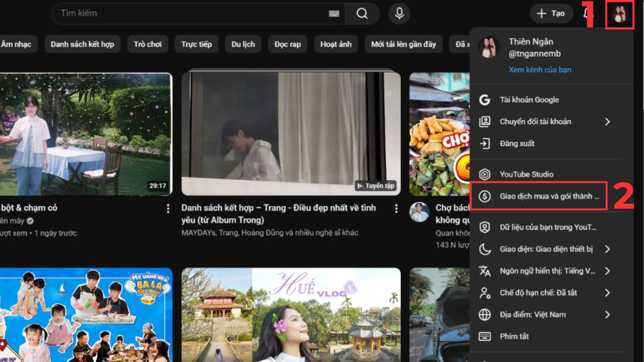644x362 pixels.
Task: Expand the Chuyển đổi tài khoản submenu arrow
Action: [608, 122]
